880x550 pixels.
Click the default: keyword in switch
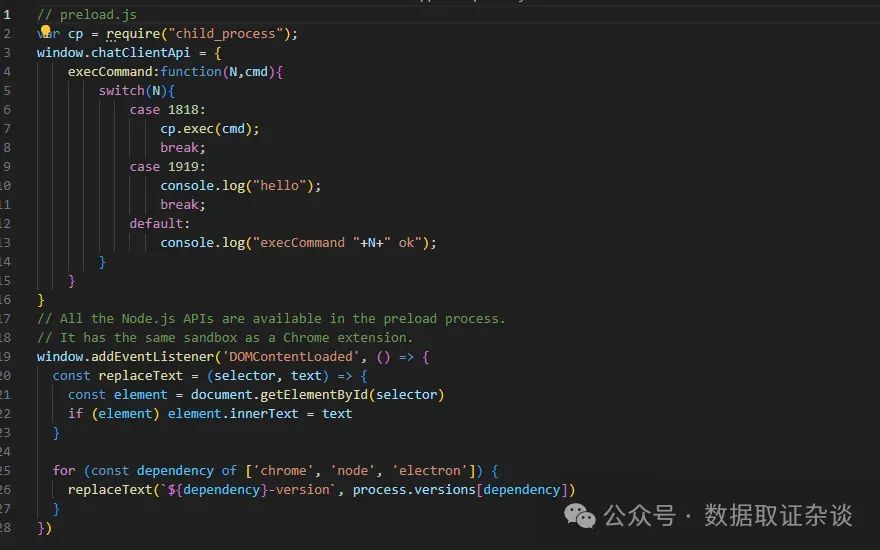point(159,223)
